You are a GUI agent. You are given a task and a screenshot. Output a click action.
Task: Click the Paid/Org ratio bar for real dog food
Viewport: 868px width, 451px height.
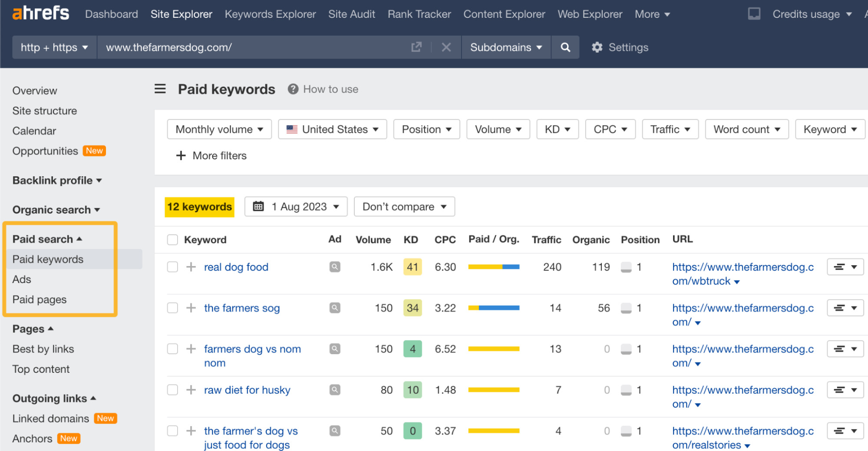click(x=493, y=267)
